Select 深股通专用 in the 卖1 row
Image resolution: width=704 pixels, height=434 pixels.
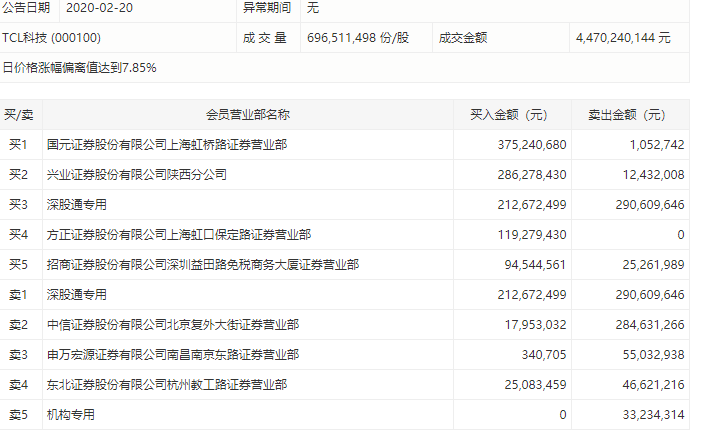point(77,295)
